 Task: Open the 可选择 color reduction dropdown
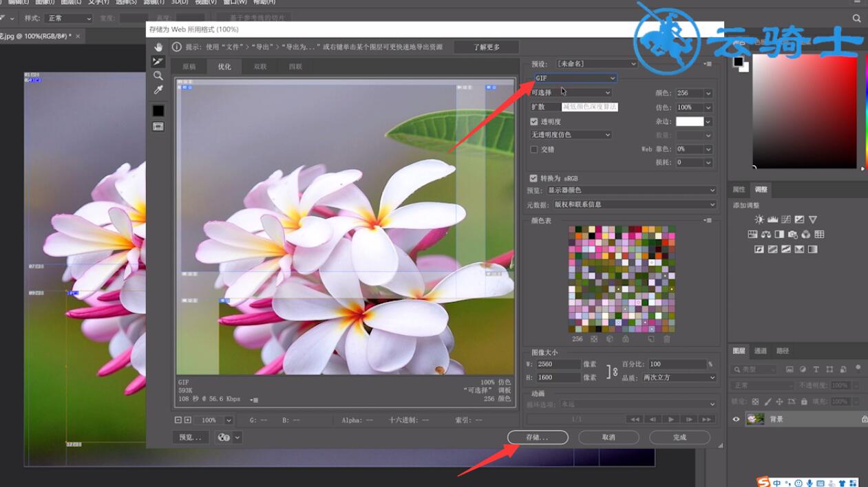click(571, 93)
